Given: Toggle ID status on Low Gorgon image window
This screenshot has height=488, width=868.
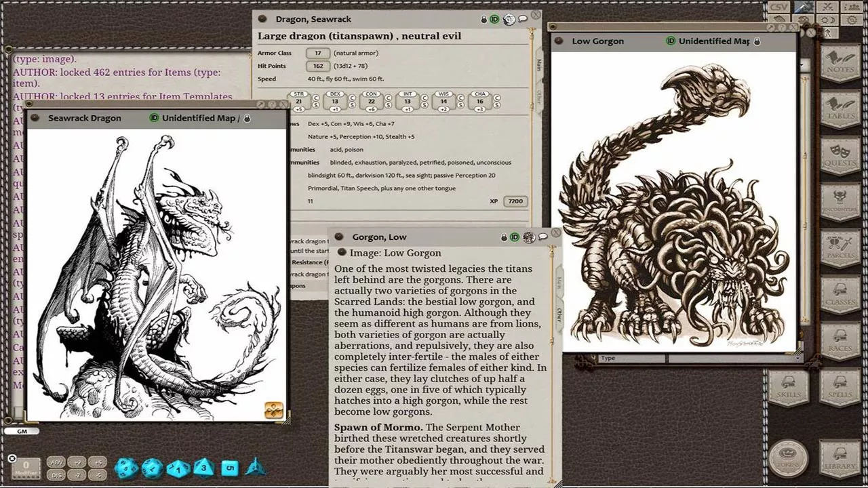Looking at the screenshot, I should [671, 41].
